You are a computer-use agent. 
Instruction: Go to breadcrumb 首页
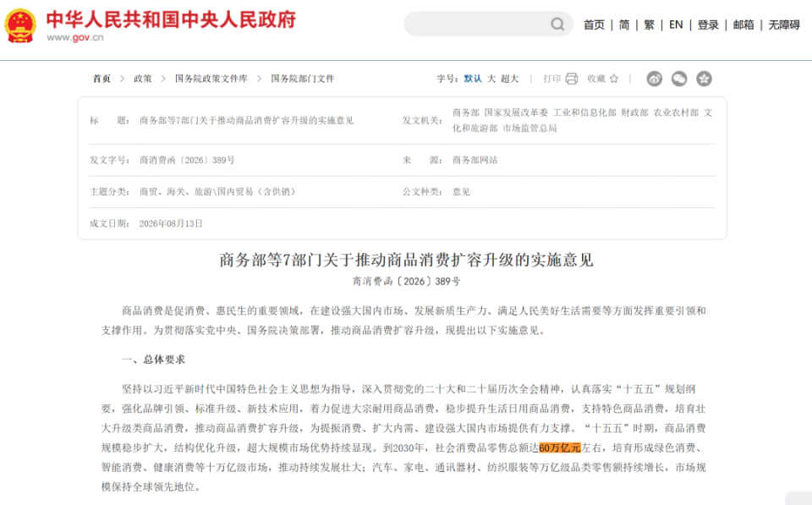101,79
